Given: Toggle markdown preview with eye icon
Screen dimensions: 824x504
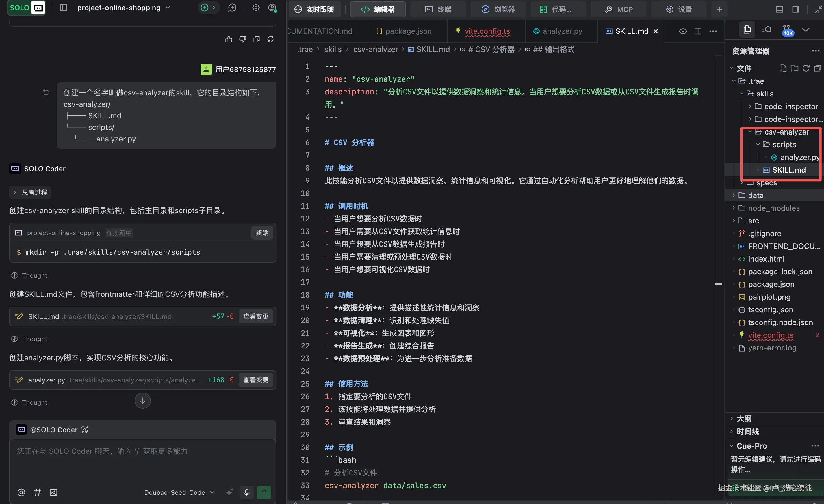Looking at the screenshot, I should point(683,31).
